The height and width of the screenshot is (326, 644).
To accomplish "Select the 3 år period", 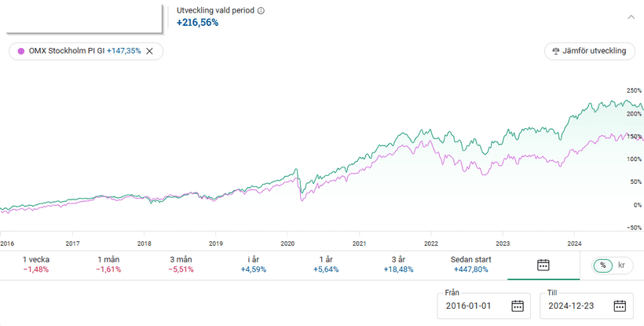I will pyautogui.click(x=397, y=264).
